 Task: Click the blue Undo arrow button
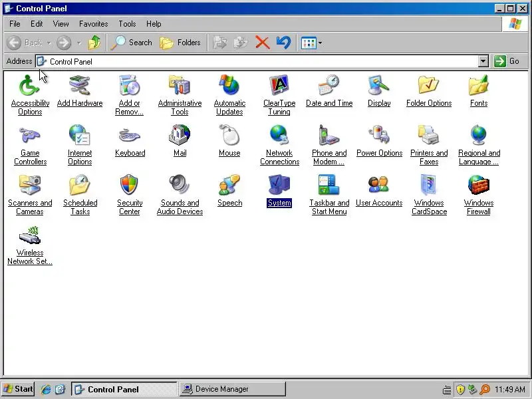pyautogui.click(x=284, y=43)
